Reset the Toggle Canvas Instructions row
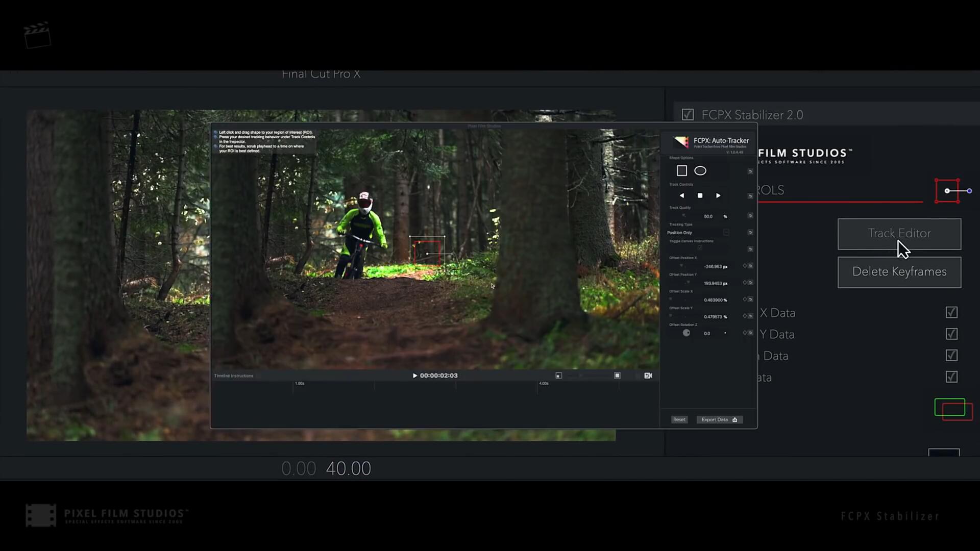The height and width of the screenshot is (551, 980). (750, 249)
